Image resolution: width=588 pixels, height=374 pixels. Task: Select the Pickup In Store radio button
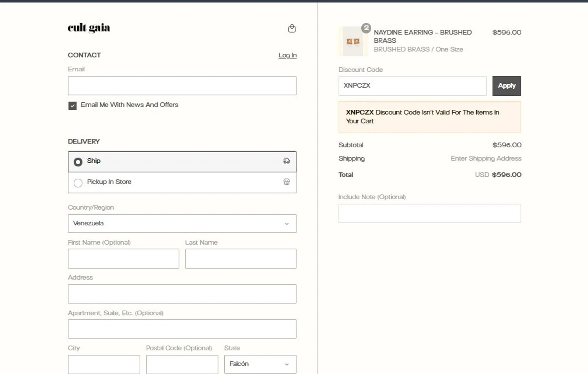point(78,183)
